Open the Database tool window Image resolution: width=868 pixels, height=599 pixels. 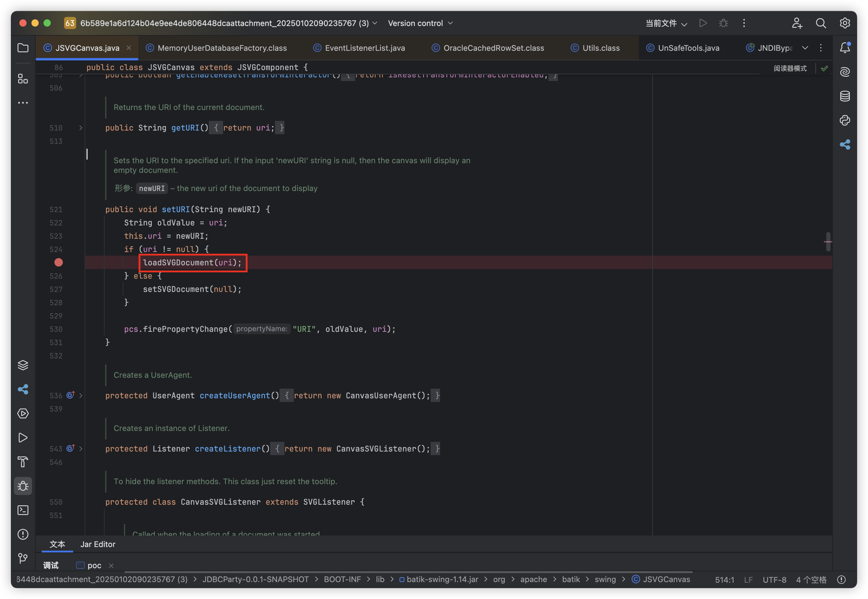coord(845,96)
